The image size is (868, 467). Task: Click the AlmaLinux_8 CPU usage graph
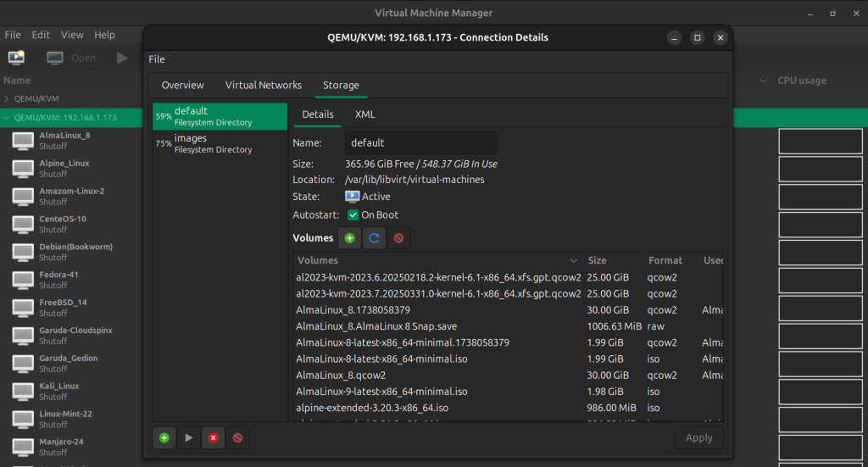pyautogui.click(x=821, y=141)
